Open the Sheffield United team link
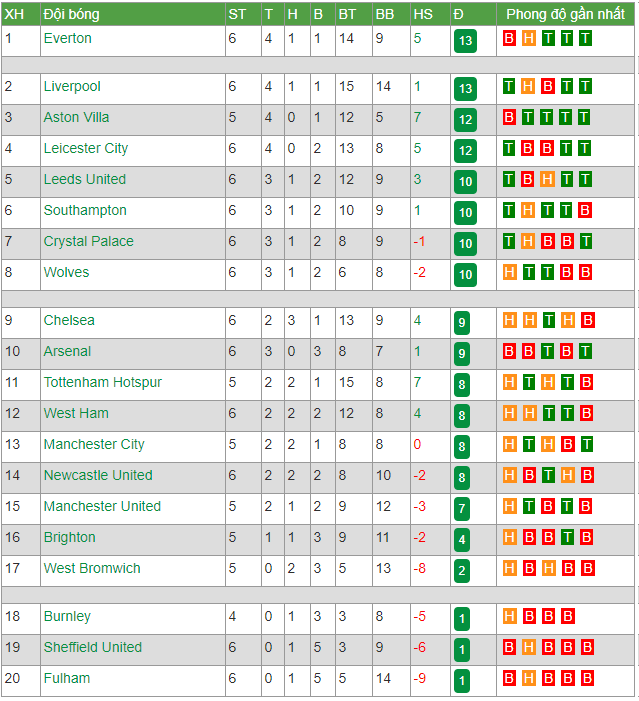Image resolution: width=639 pixels, height=701 pixels. click(93, 647)
